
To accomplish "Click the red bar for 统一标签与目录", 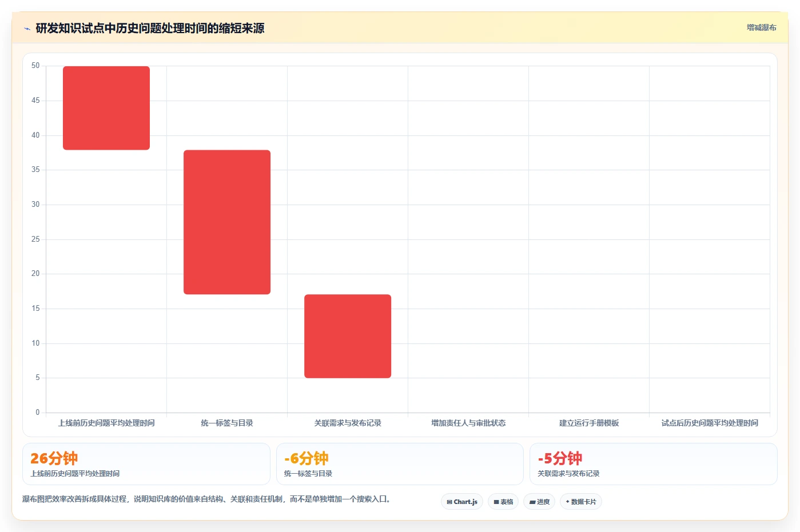I will pos(227,222).
